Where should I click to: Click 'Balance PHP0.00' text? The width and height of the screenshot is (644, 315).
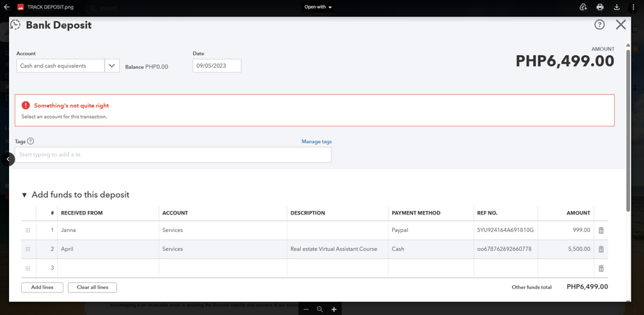147,66
